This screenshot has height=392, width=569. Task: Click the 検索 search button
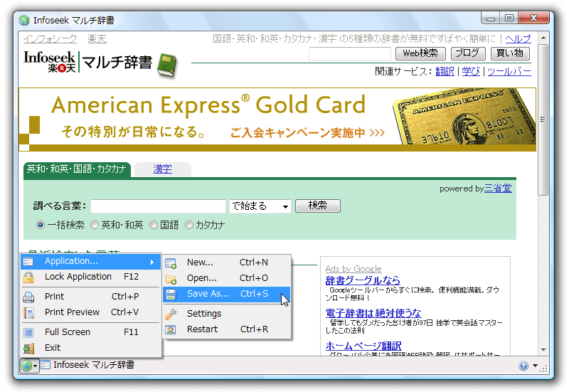pyautogui.click(x=317, y=206)
